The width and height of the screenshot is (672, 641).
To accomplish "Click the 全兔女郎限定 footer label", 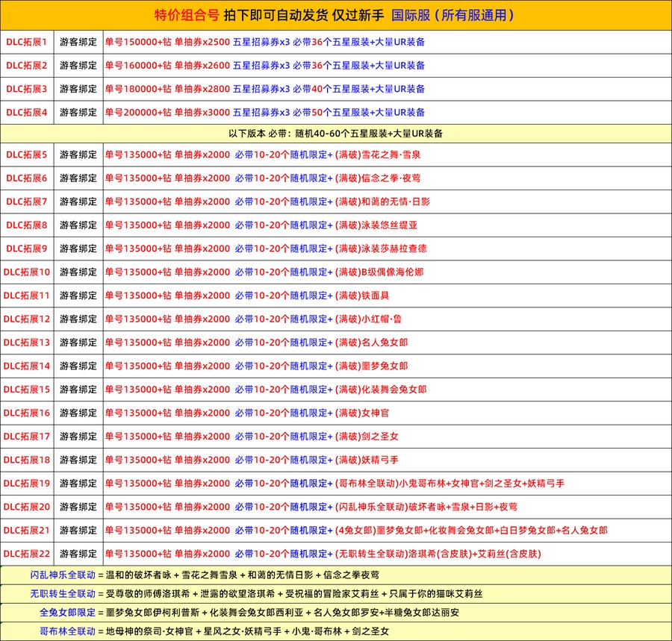I will click(x=67, y=612).
